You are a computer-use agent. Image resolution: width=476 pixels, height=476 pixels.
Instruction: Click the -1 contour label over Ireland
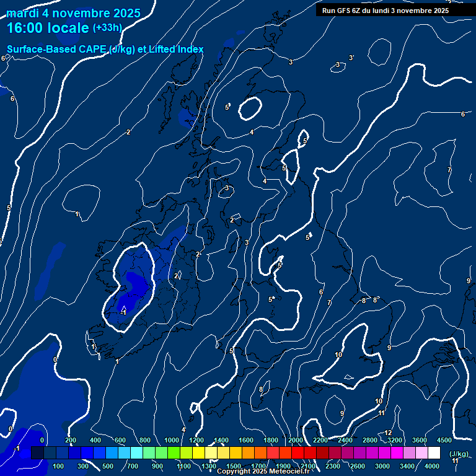point(123,312)
